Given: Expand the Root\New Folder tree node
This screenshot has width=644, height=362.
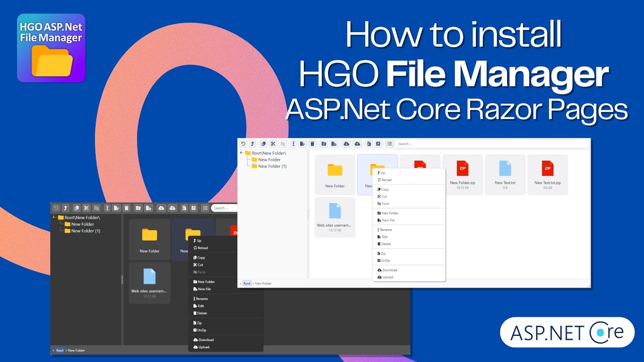Looking at the screenshot, I should click(x=262, y=153).
